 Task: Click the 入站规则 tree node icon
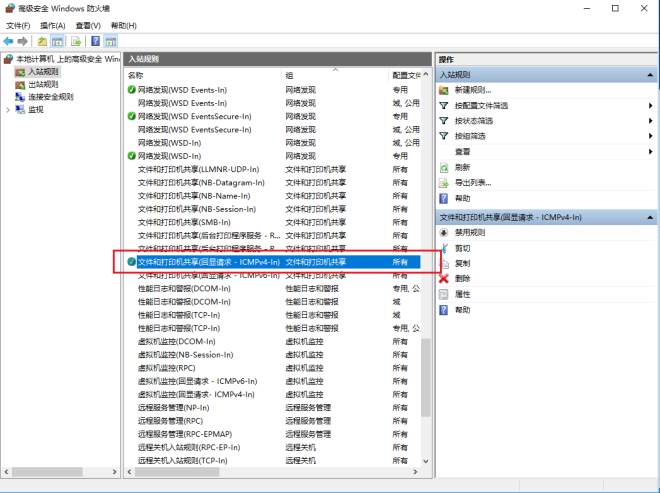coord(20,72)
